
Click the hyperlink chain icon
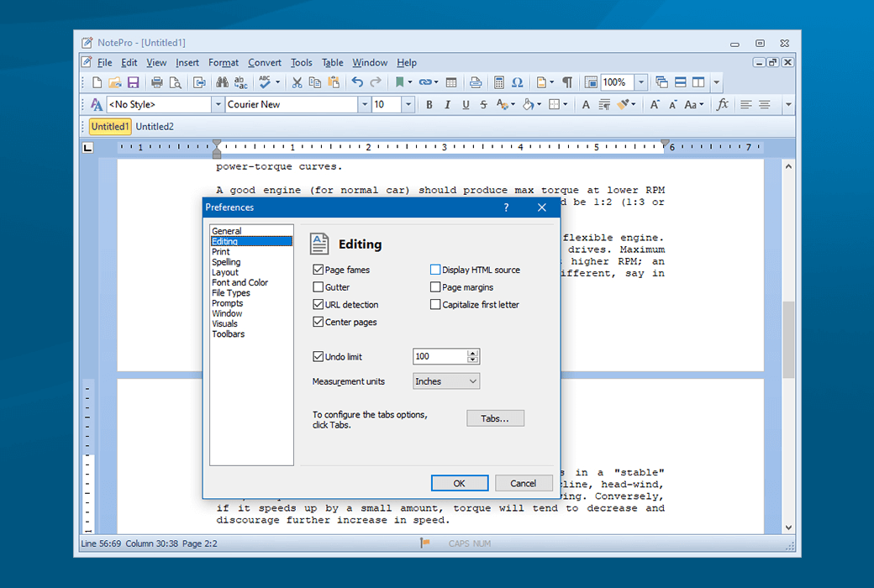424,82
